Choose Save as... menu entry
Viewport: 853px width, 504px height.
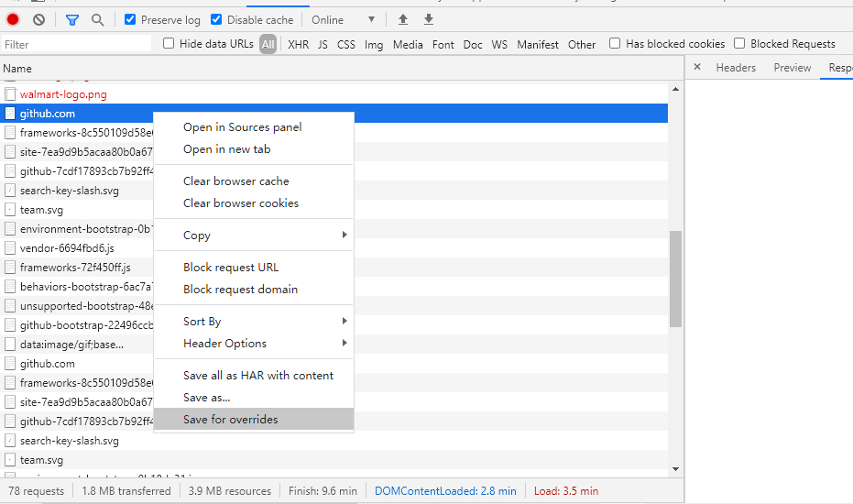(x=254, y=398)
